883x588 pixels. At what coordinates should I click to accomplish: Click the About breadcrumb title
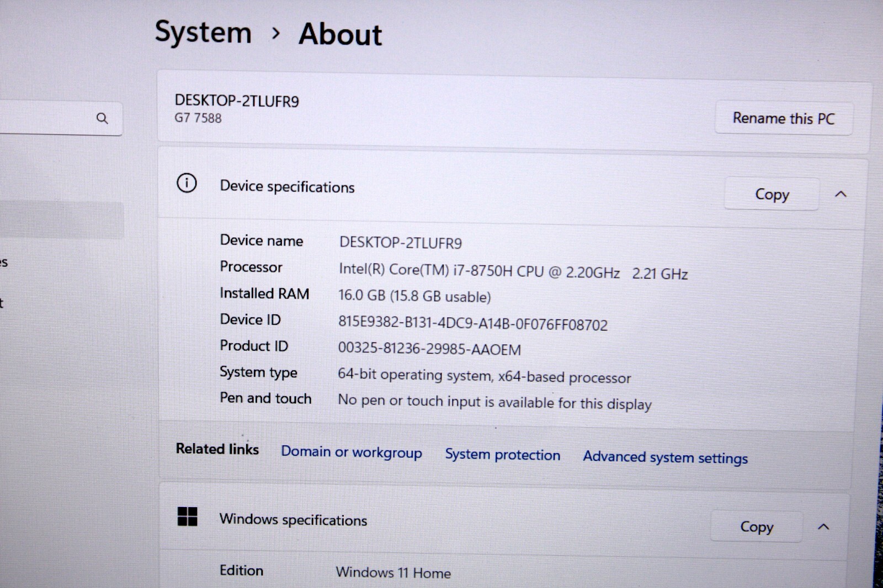tap(340, 34)
